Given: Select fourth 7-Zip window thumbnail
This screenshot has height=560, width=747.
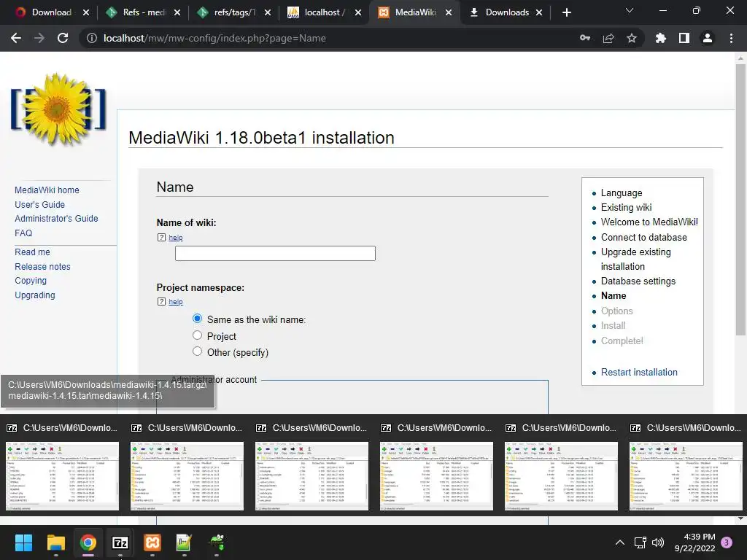Looking at the screenshot, I should coord(436,475).
